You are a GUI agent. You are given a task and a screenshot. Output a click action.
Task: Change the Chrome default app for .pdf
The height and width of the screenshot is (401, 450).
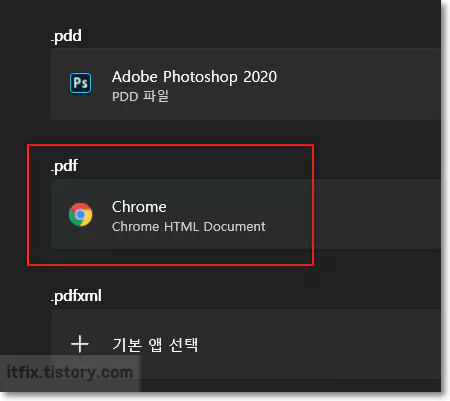(x=245, y=214)
